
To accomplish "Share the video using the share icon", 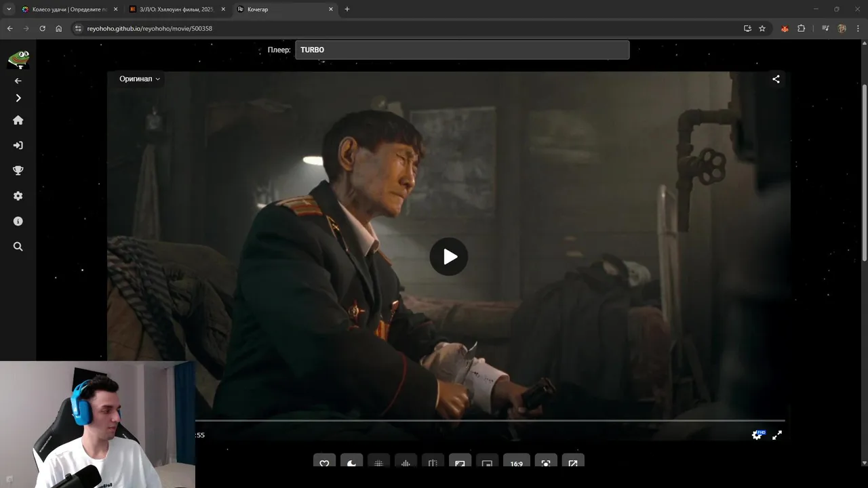I will pos(776,79).
